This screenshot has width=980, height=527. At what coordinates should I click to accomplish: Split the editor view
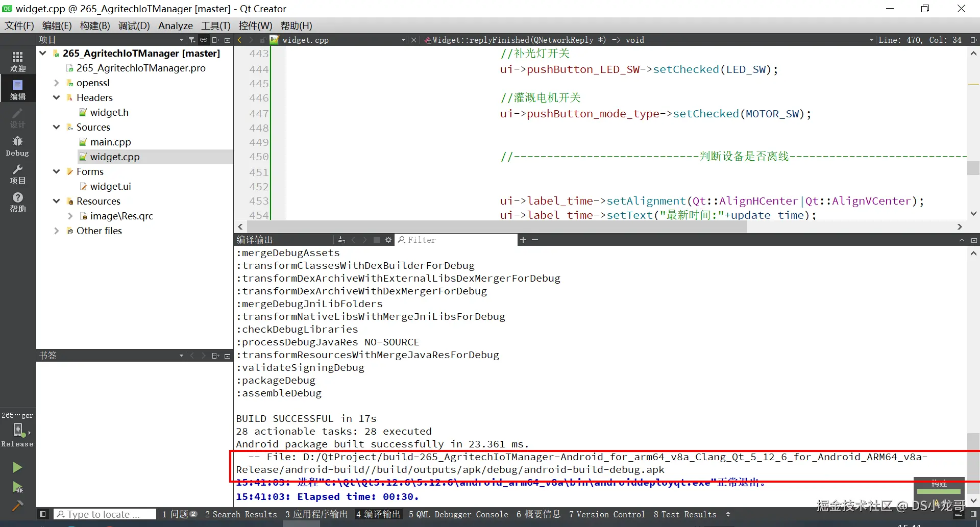pos(973,40)
